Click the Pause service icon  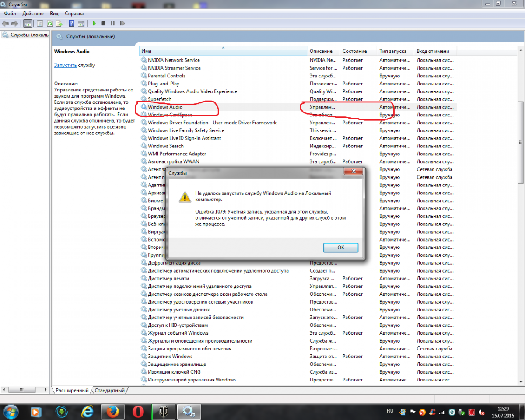click(x=112, y=23)
